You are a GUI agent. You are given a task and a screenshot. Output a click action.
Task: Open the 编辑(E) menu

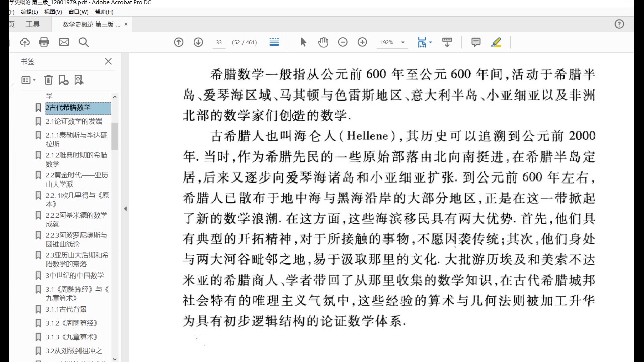29,12
